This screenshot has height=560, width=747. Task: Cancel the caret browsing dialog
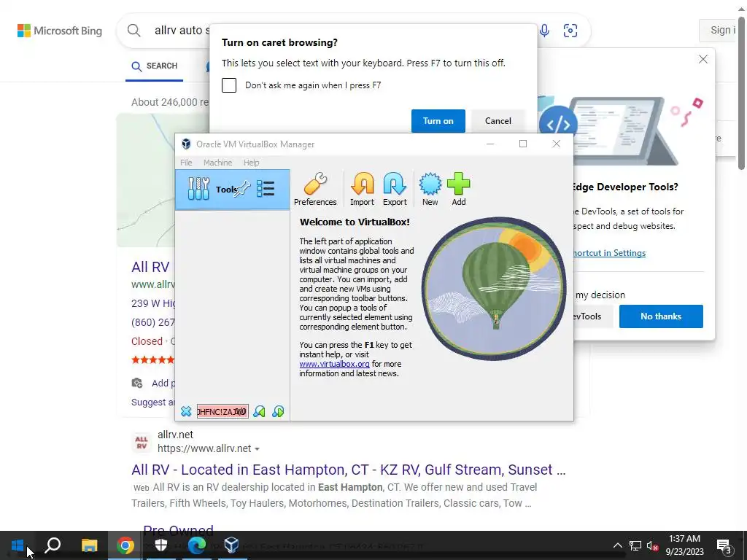[x=498, y=121]
